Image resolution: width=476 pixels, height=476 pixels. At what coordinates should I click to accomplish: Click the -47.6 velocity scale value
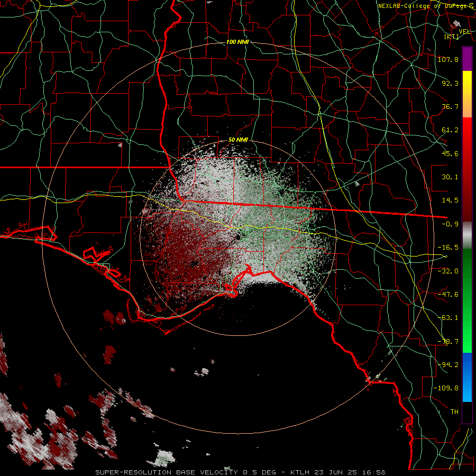click(x=448, y=295)
